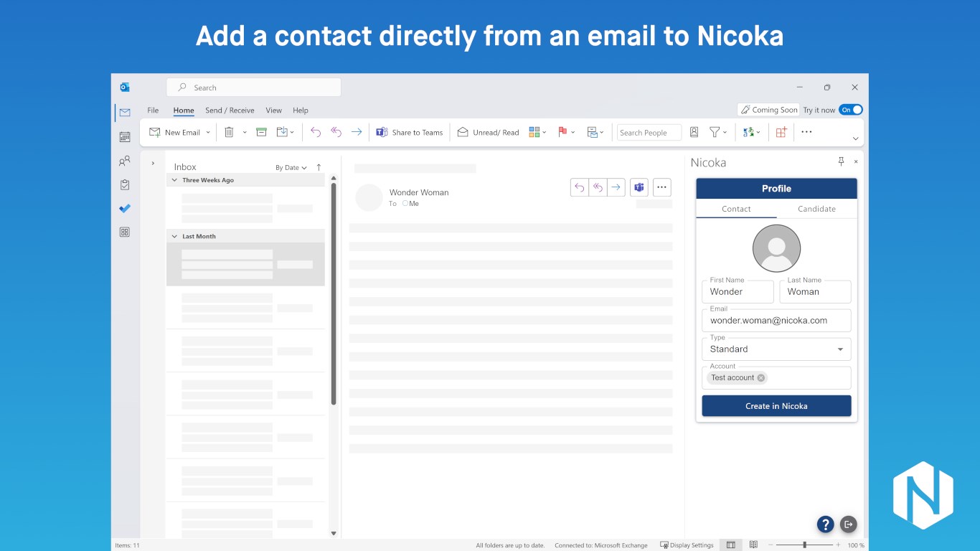Viewport: 980px width, 551px height.
Task: Open the More Apps grid icon in sidebar
Action: [125, 232]
